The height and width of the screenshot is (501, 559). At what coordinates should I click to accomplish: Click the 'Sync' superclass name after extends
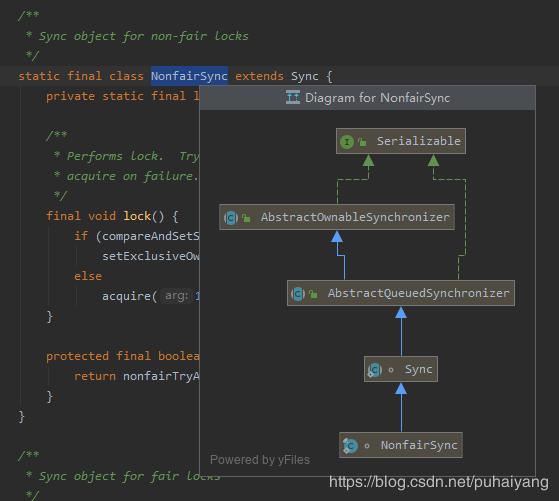click(x=304, y=76)
